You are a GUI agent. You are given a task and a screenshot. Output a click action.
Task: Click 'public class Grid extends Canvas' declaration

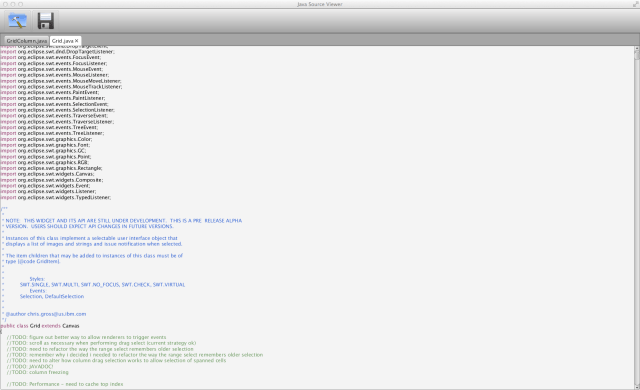(x=40, y=326)
